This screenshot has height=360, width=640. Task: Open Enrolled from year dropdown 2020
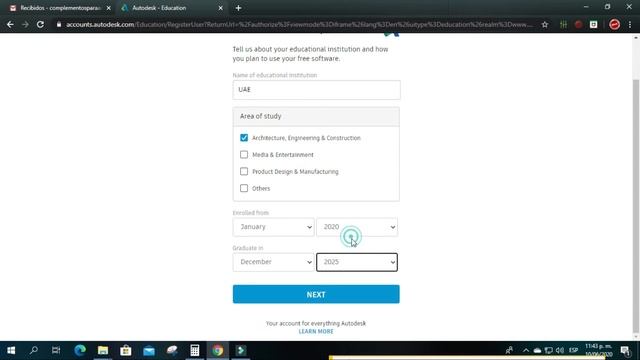pos(357,227)
